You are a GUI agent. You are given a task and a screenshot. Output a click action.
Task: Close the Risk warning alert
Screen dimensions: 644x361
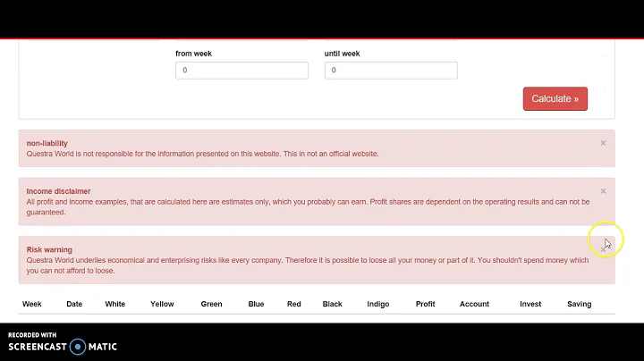pos(603,249)
